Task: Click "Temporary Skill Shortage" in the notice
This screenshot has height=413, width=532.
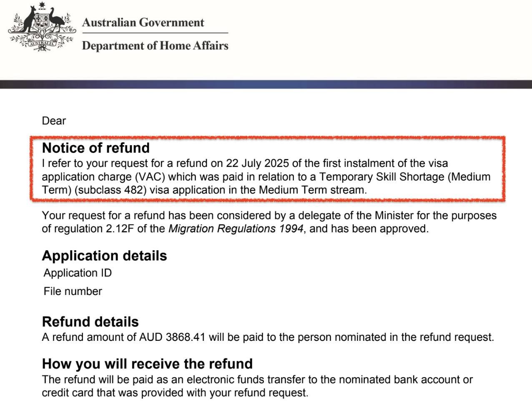Action: click(382, 176)
